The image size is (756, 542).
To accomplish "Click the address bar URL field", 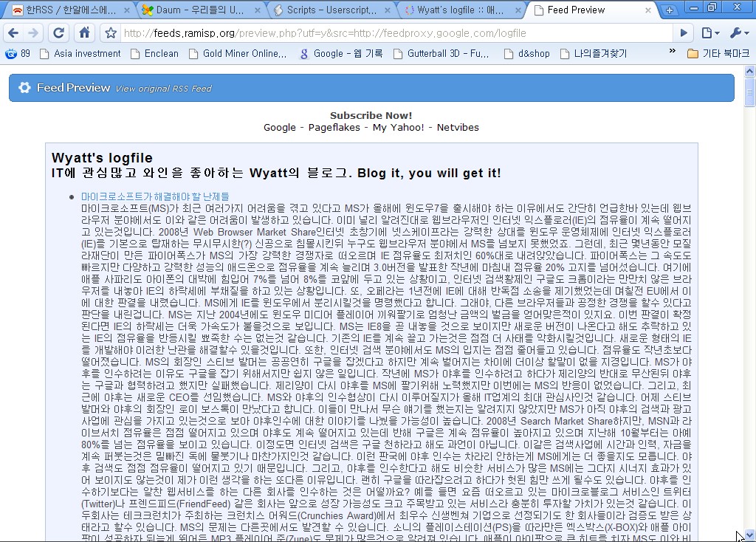I will click(x=396, y=32).
